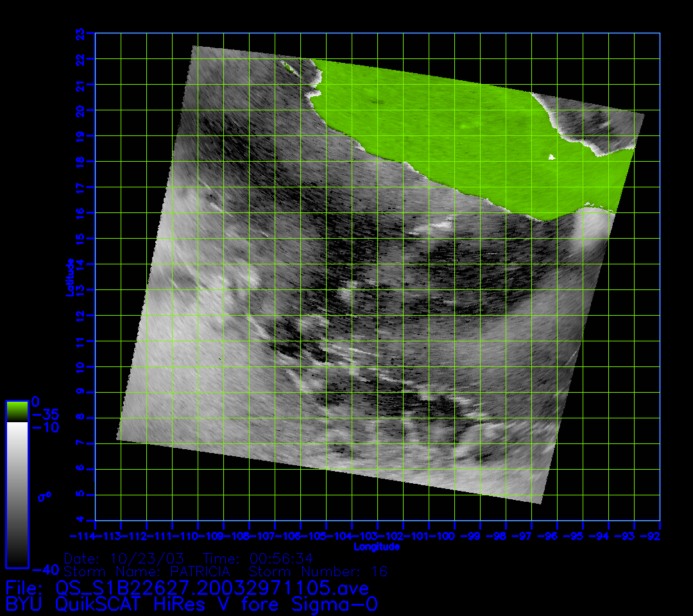The image size is (693, 616).
Task: Click the -10 legend value label
Action: coord(45,427)
